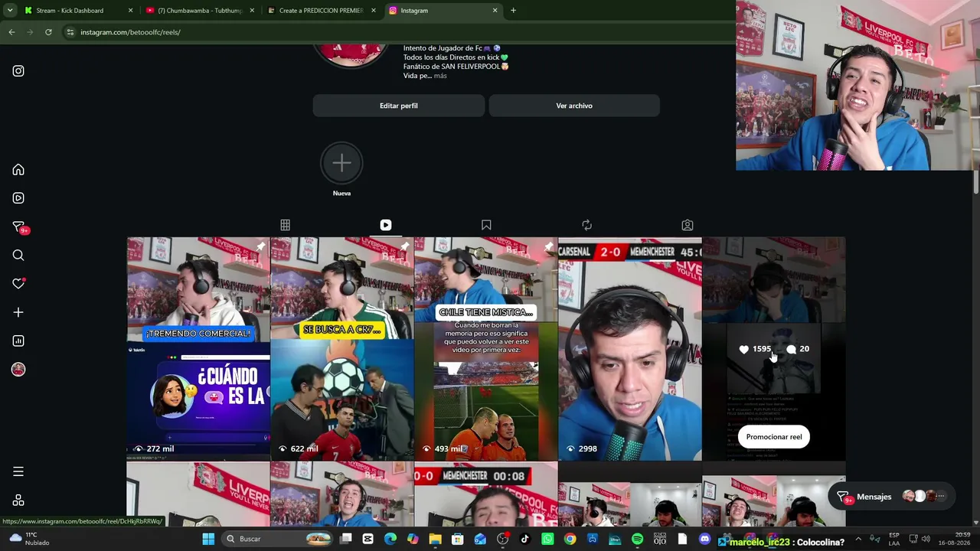Open the Saved bookmark tab
This screenshot has width=980, height=551.
[x=486, y=225]
